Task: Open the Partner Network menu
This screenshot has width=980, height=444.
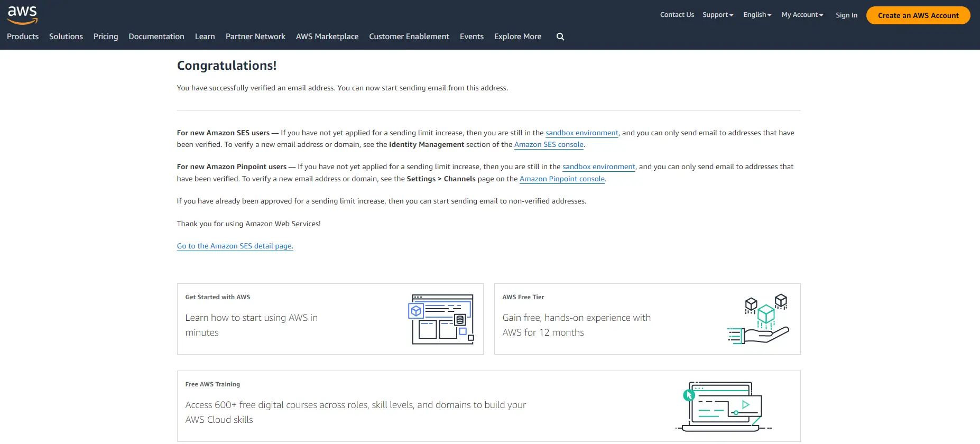Action: (255, 36)
